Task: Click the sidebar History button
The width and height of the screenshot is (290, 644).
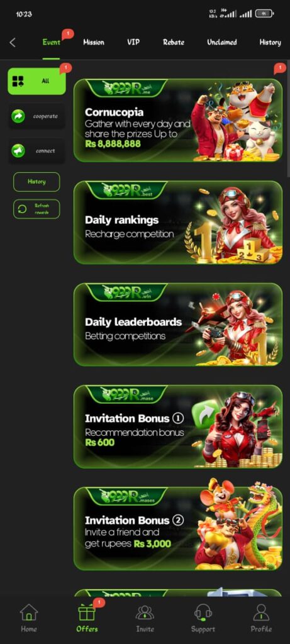Action: (x=36, y=182)
